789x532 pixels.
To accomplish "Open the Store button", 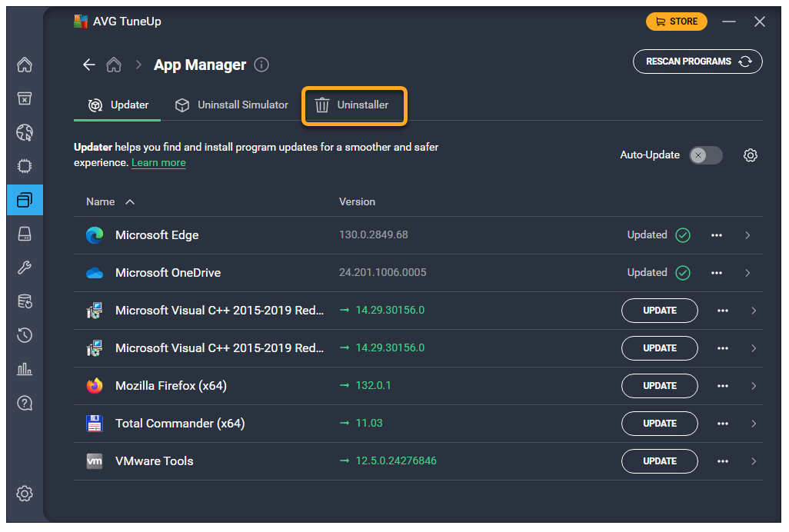I will pos(676,22).
